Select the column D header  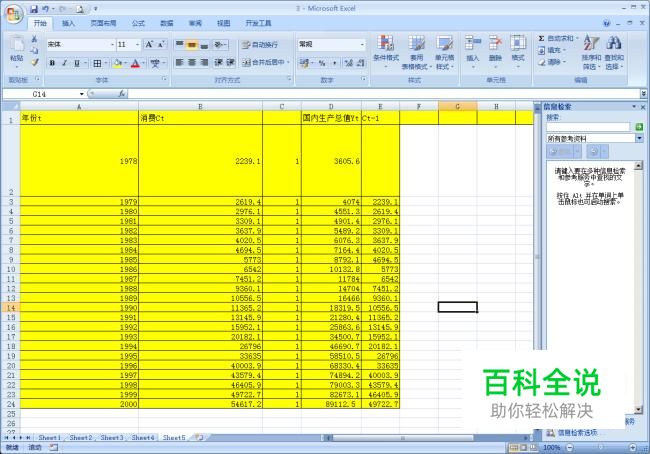pyautogui.click(x=331, y=107)
